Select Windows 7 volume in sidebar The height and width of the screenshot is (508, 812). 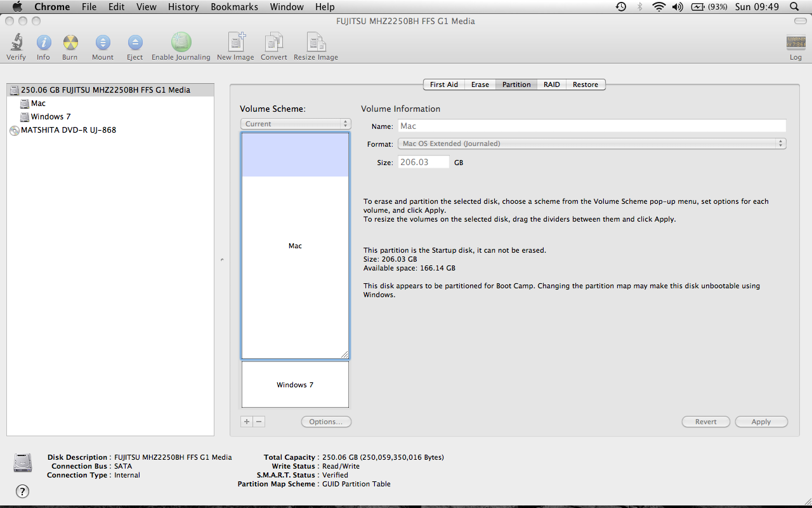pyautogui.click(x=110, y=117)
